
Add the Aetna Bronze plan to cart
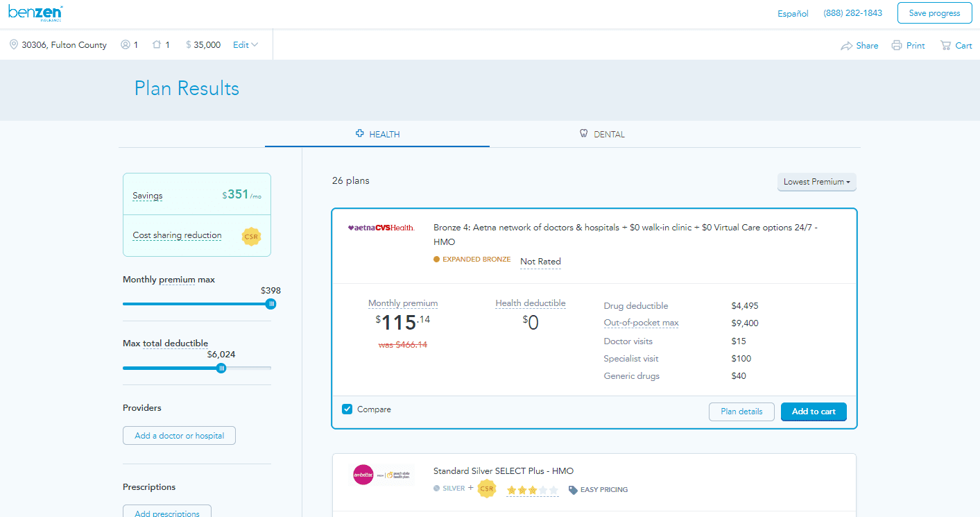click(x=814, y=412)
